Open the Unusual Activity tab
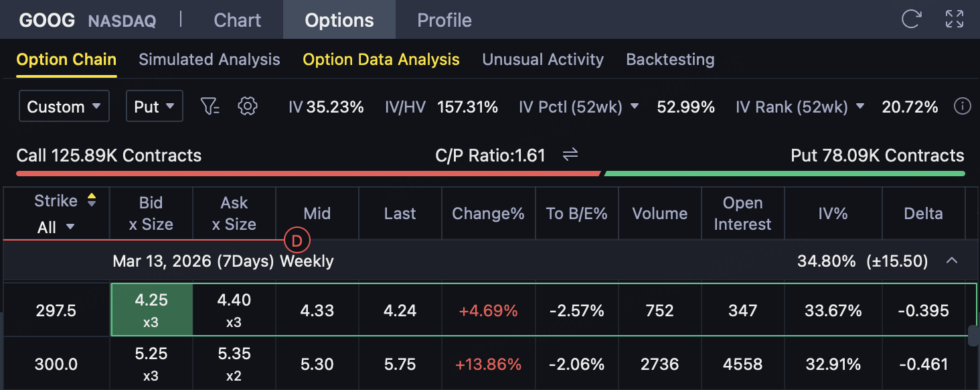The image size is (980, 390). [x=542, y=60]
